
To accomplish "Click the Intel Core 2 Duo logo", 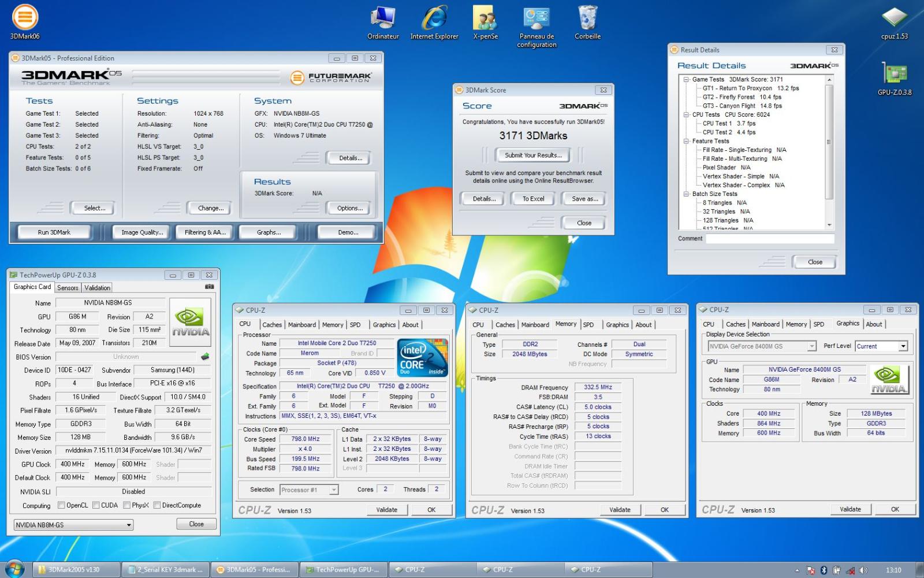I will [422, 358].
